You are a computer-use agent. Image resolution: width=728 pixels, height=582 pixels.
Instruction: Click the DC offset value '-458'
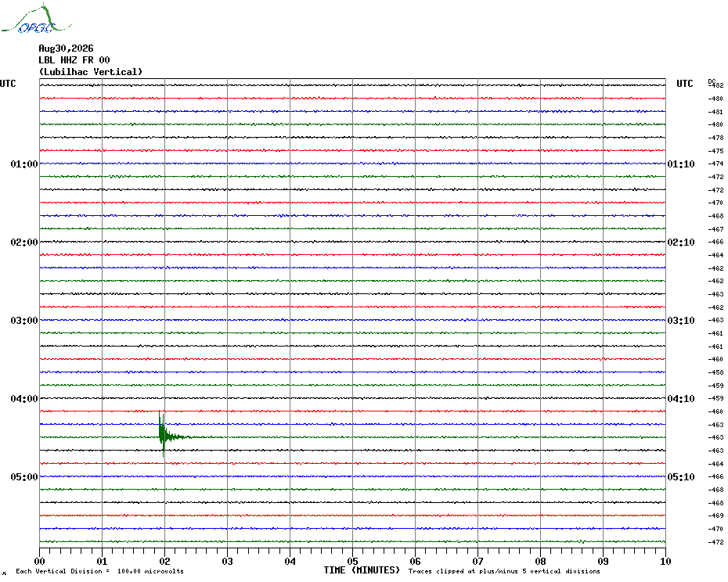click(x=715, y=372)
